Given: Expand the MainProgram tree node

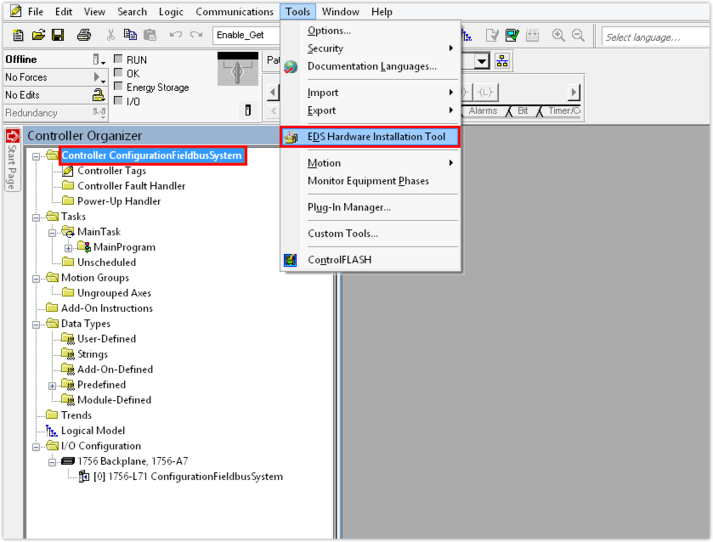Looking at the screenshot, I should pyautogui.click(x=68, y=247).
